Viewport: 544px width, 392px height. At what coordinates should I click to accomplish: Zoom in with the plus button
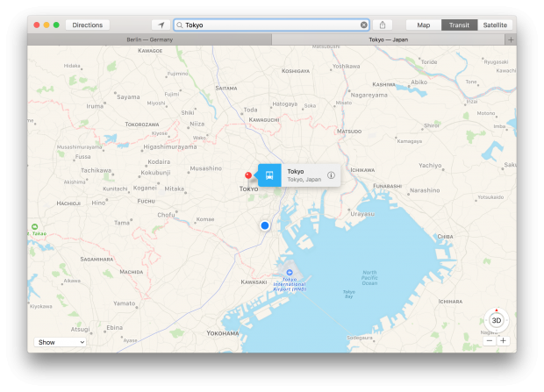point(503,340)
